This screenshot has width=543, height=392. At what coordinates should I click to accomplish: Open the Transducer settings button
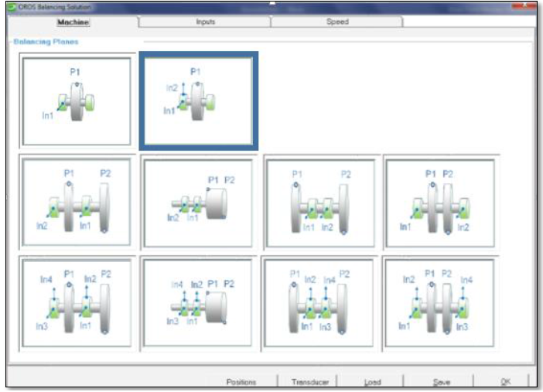pos(310,382)
